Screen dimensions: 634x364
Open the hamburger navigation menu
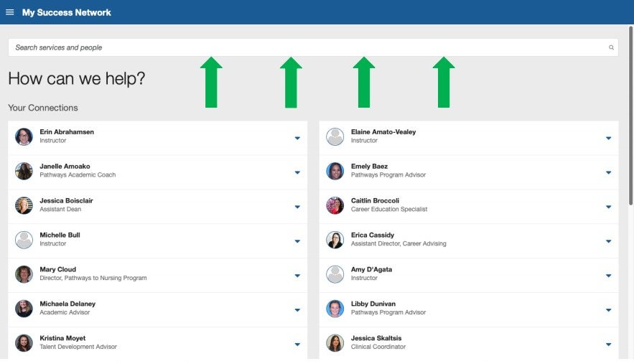(x=10, y=12)
